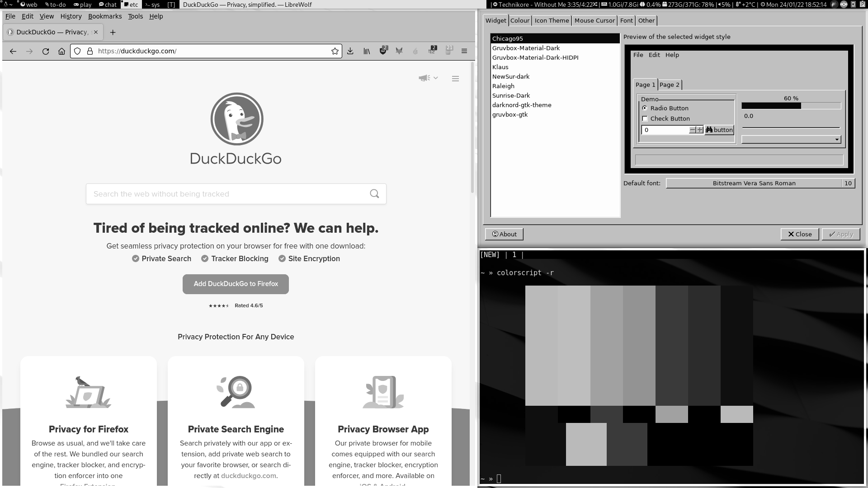868x488 pixels.
Task: Enable the Gruvbox-Material-Dark theme
Action: point(525,47)
